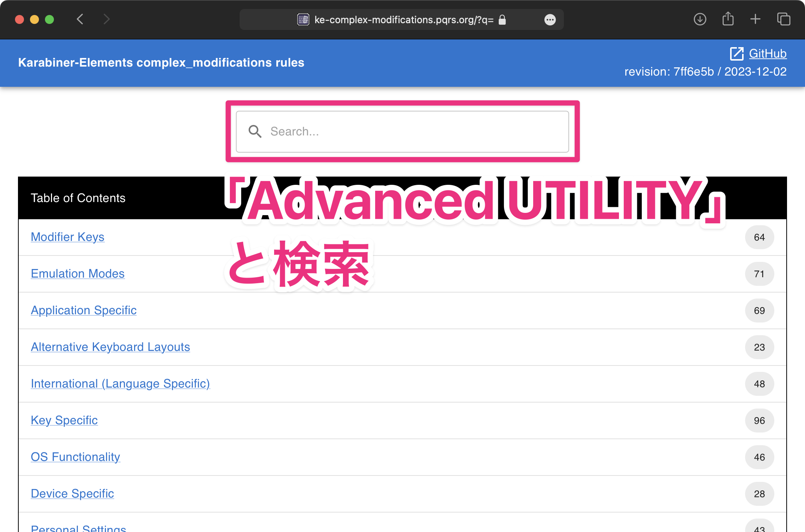Click the Search input field
The image size is (805, 532).
412,131
